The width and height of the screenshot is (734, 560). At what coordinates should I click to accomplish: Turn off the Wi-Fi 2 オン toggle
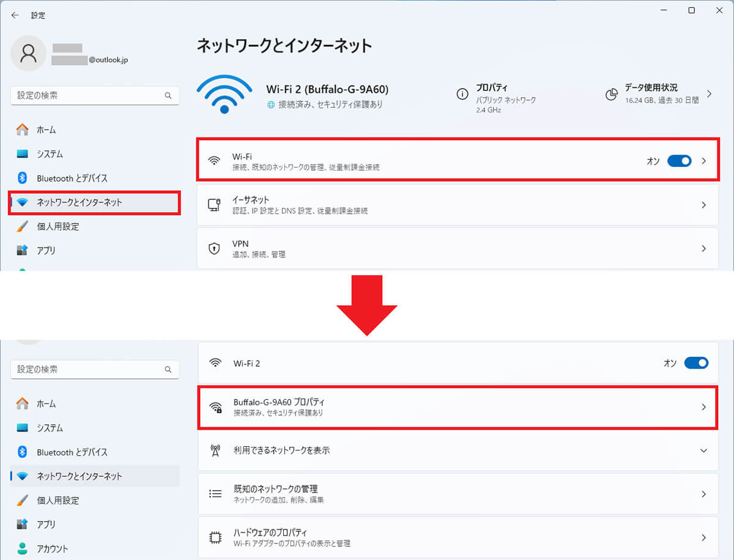pos(696,363)
